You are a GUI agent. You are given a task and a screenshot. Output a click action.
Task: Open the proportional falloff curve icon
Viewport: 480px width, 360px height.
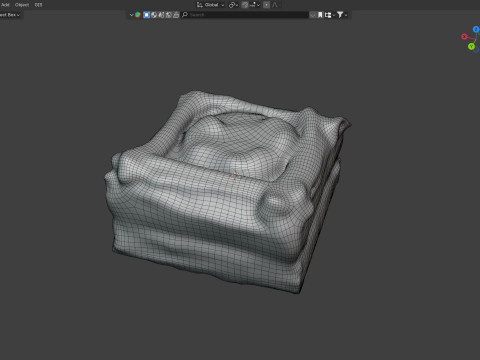pos(275,5)
